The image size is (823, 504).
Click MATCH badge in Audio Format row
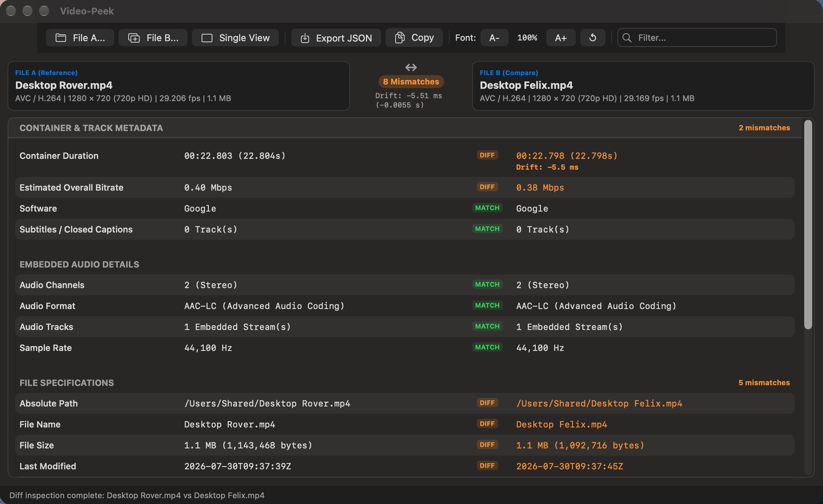click(x=487, y=305)
